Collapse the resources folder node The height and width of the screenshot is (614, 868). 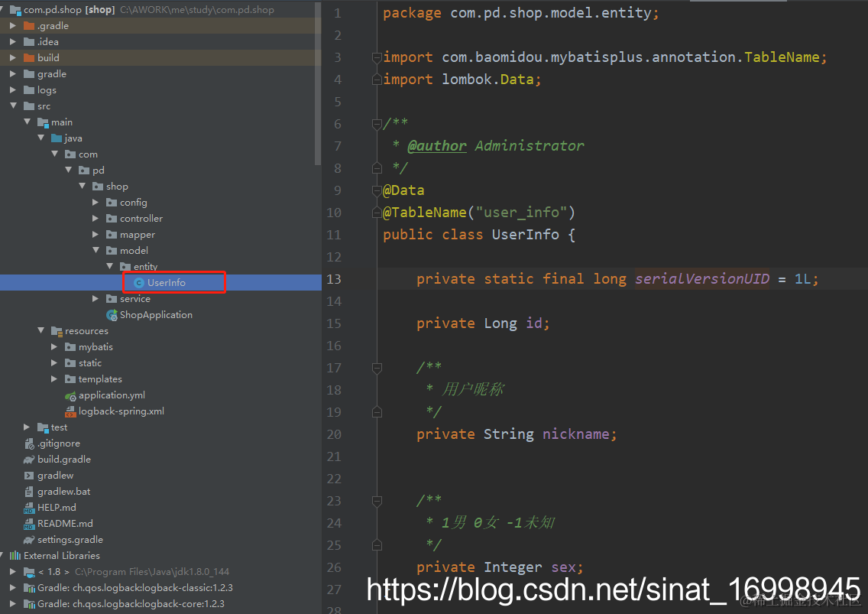[x=41, y=330]
